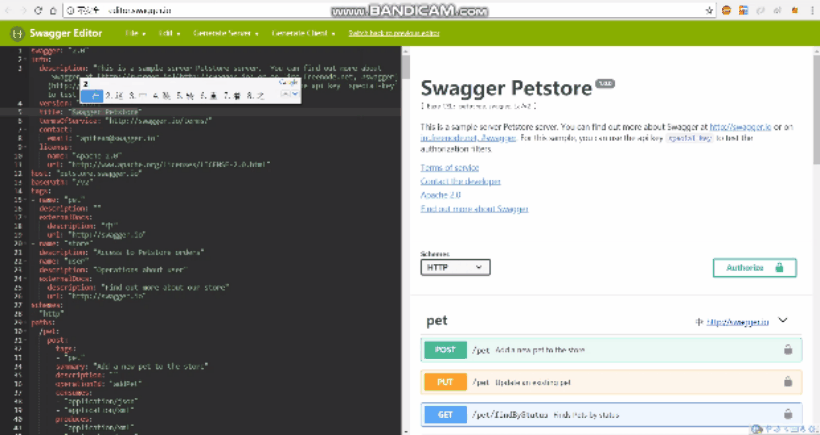Click the lock icon on PUT /pet row
The width and height of the screenshot is (820, 435).
pos(788,382)
